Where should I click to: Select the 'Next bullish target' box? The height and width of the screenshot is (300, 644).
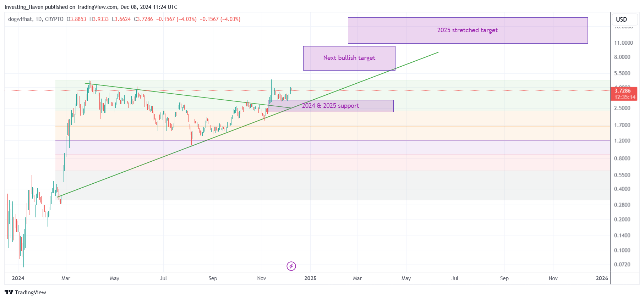pyautogui.click(x=349, y=58)
